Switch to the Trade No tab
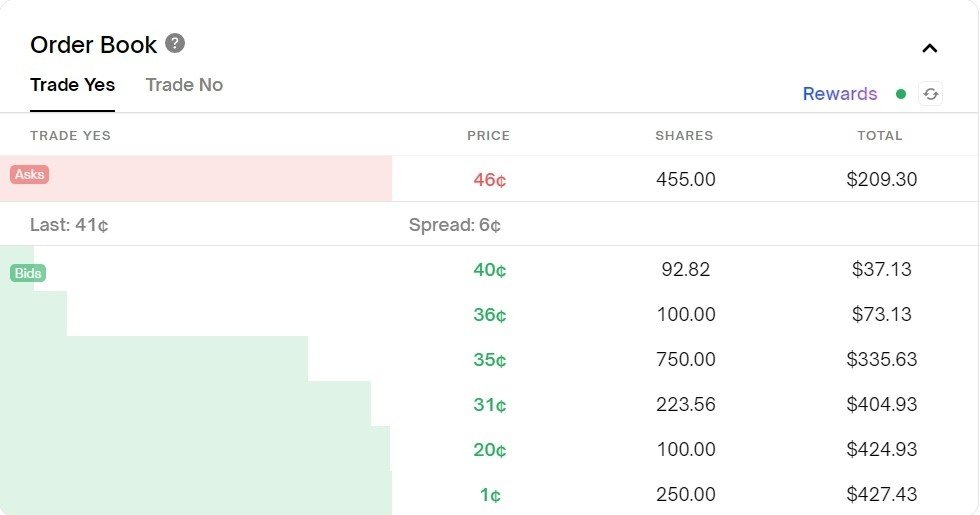 pos(184,85)
